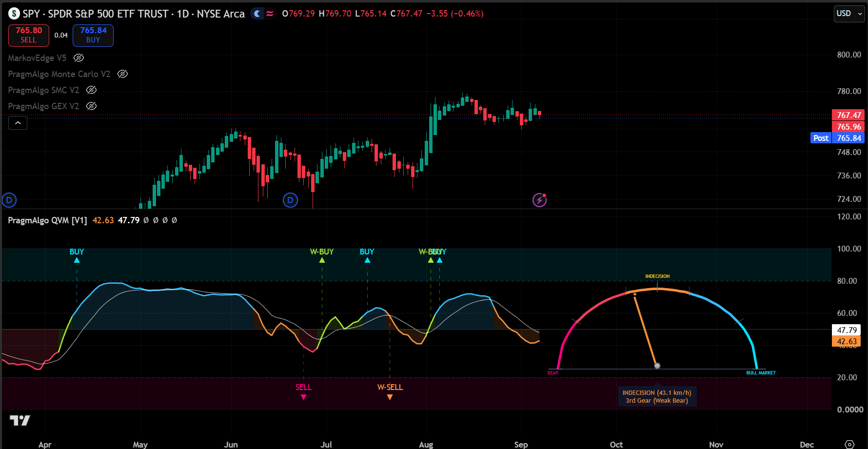Click the dividend D marker before April
This screenshot has width=868, height=449.
9,200
